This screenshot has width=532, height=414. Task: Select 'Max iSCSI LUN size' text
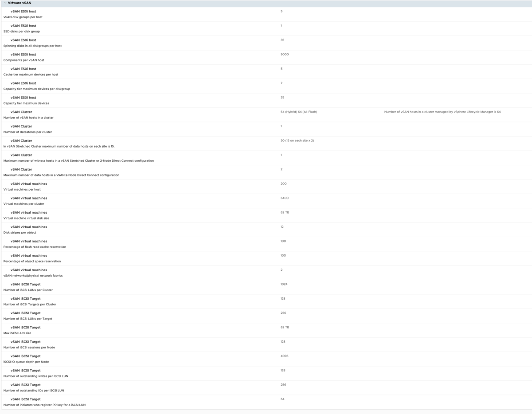[17, 333]
